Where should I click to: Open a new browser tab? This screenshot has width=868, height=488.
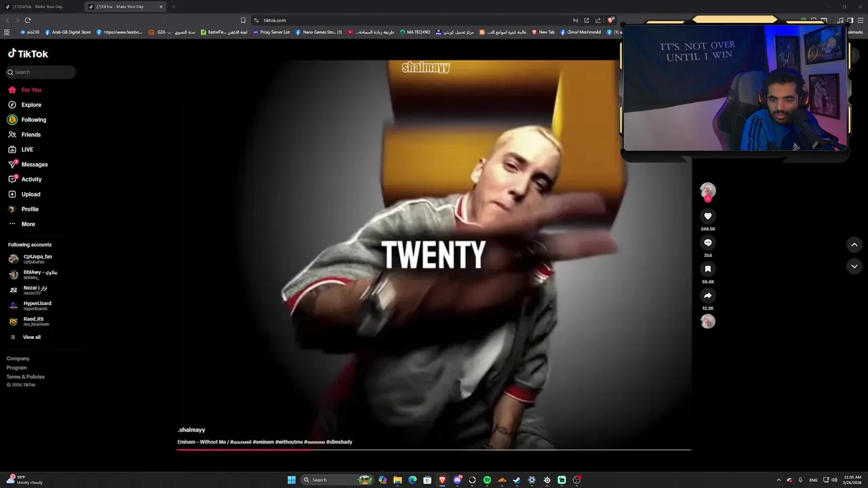point(173,7)
